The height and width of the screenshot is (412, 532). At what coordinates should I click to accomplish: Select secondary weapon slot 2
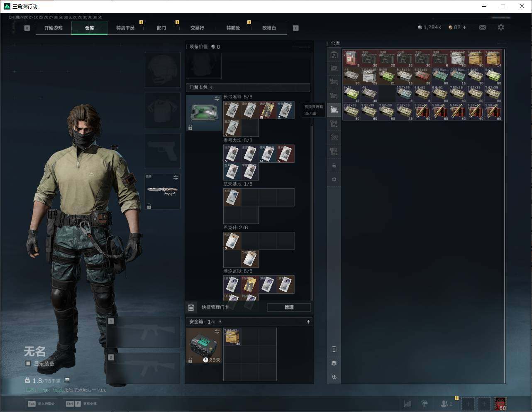point(144,369)
